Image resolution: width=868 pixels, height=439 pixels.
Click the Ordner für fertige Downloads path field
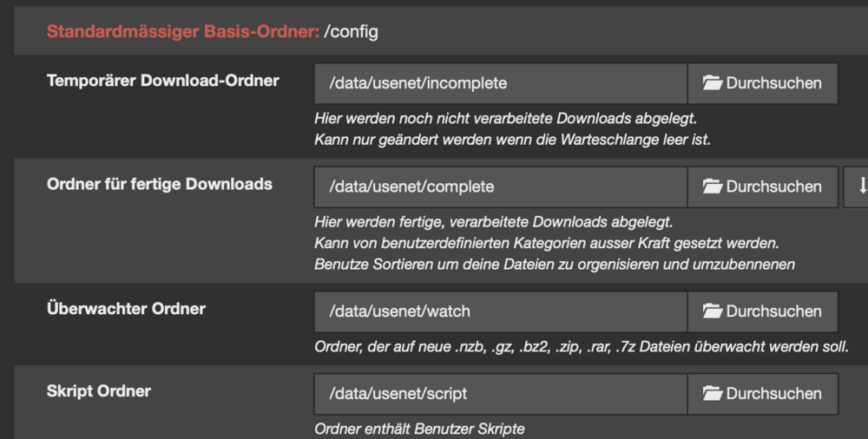(501, 187)
